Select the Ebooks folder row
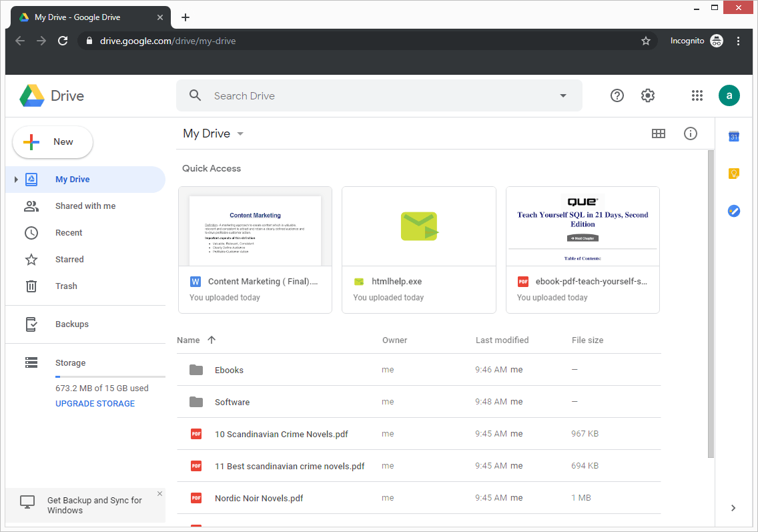 [x=418, y=370]
